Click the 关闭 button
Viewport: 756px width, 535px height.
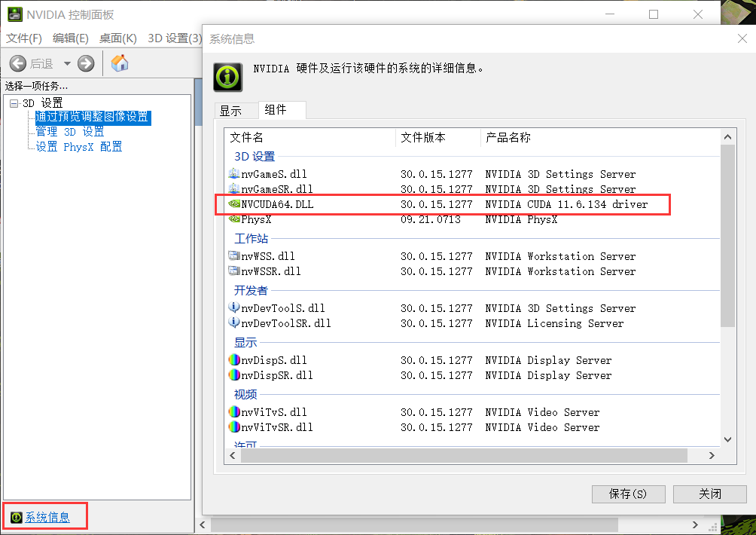pos(710,494)
